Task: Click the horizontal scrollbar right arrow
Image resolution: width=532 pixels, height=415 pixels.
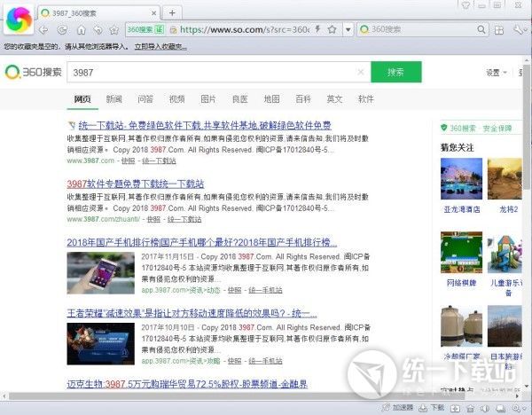Action: coord(518,396)
